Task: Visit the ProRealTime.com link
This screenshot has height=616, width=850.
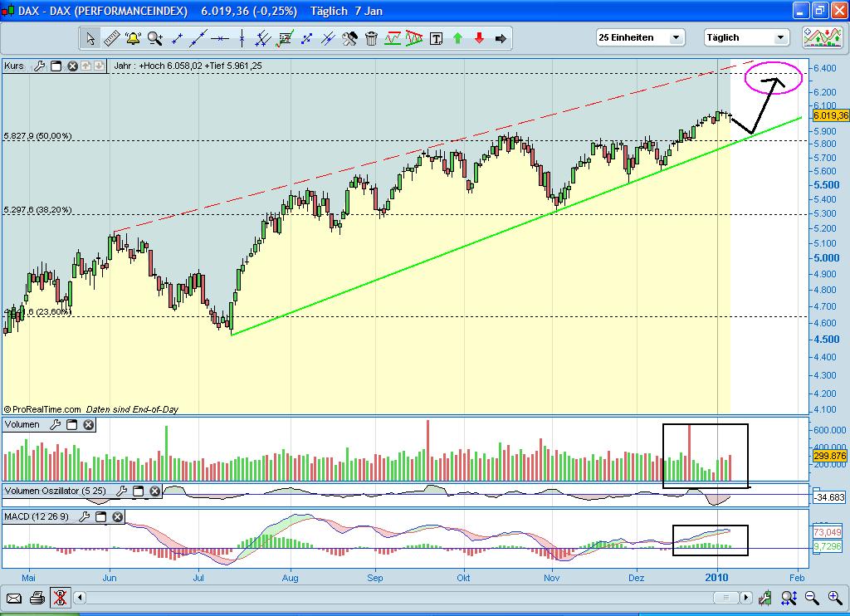Action: point(43,409)
